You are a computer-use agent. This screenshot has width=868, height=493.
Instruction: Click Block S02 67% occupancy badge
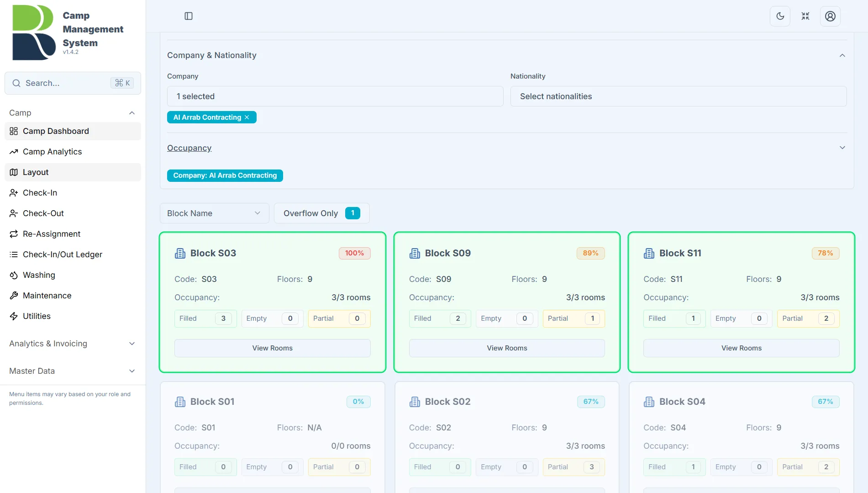coord(591,402)
